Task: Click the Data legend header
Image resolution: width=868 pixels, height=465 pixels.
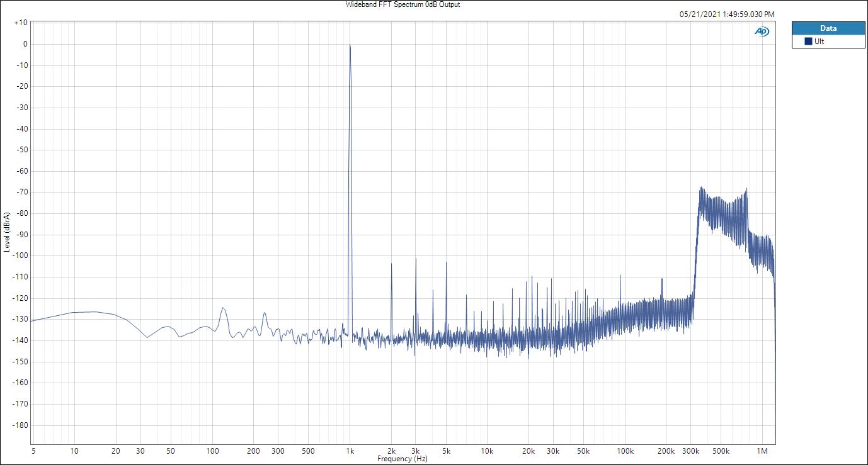Action: pos(828,28)
